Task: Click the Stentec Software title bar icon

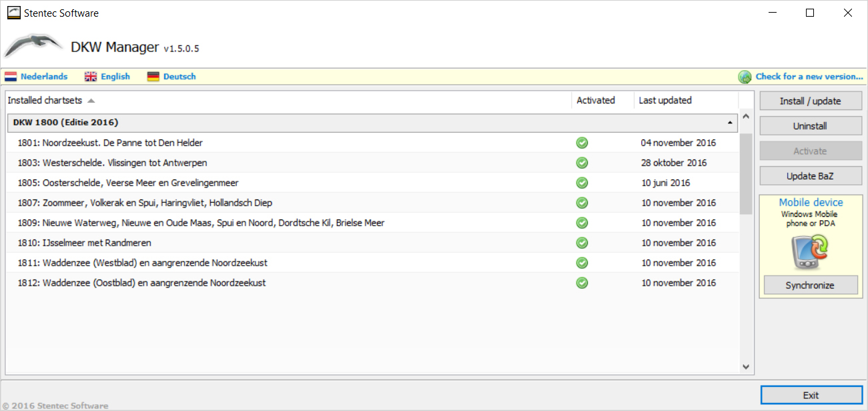Action: pyautogui.click(x=13, y=13)
